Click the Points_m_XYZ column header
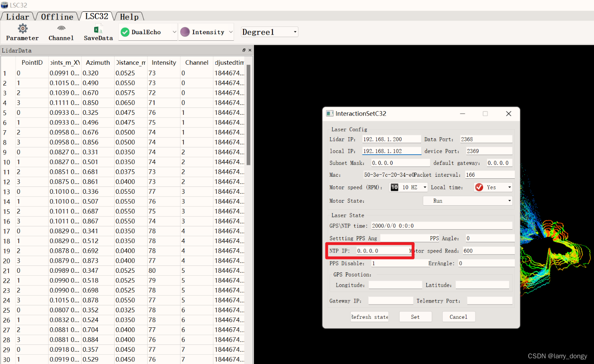The width and height of the screenshot is (594, 364). 65,62
